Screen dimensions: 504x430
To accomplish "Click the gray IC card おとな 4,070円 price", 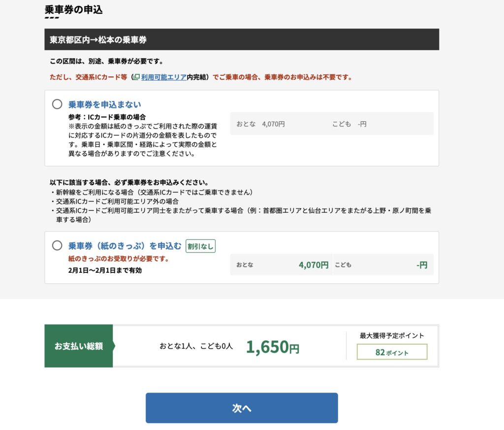I will coord(273,124).
